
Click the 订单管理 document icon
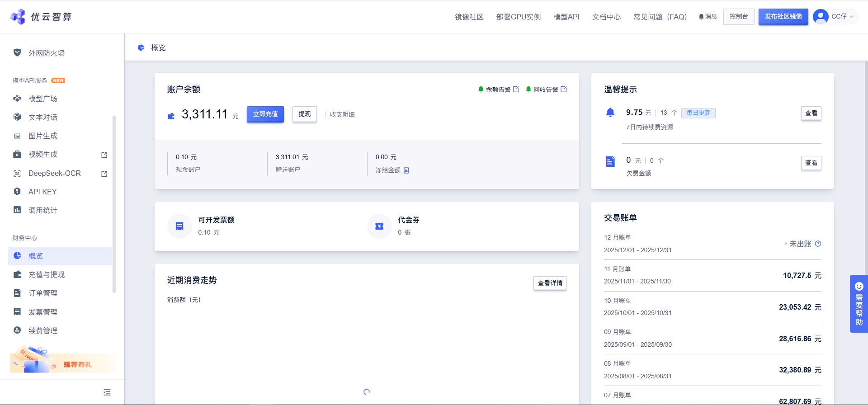tap(17, 293)
